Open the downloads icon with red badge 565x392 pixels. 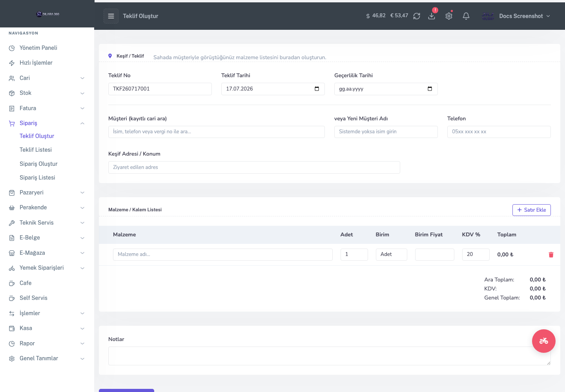click(432, 16)
